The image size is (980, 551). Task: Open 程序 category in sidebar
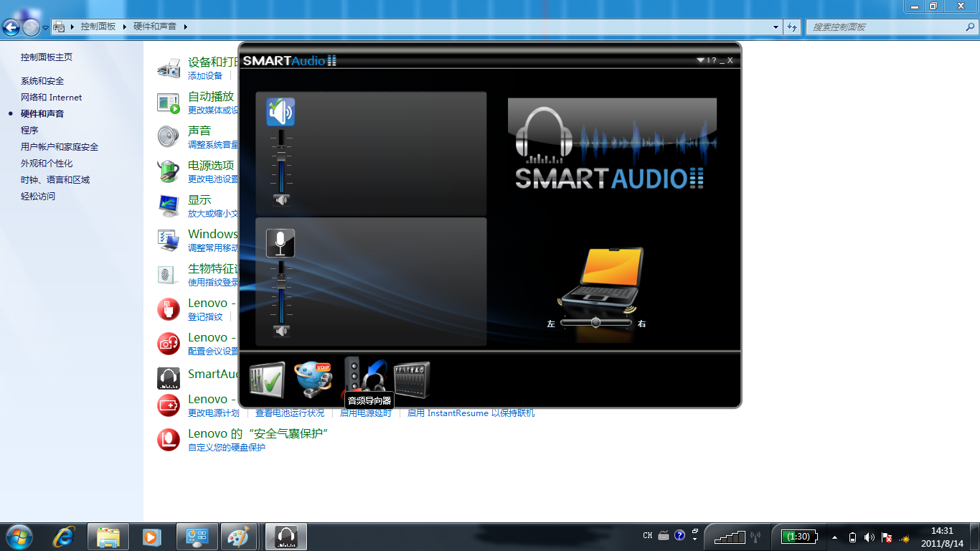point(29,131)
